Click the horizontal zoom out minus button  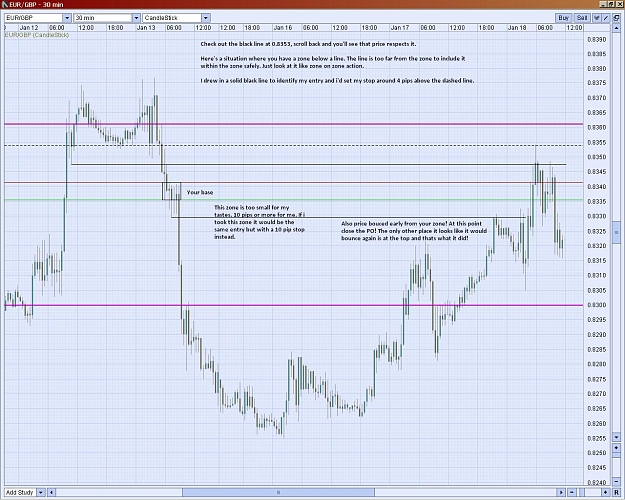click(572, 492)
